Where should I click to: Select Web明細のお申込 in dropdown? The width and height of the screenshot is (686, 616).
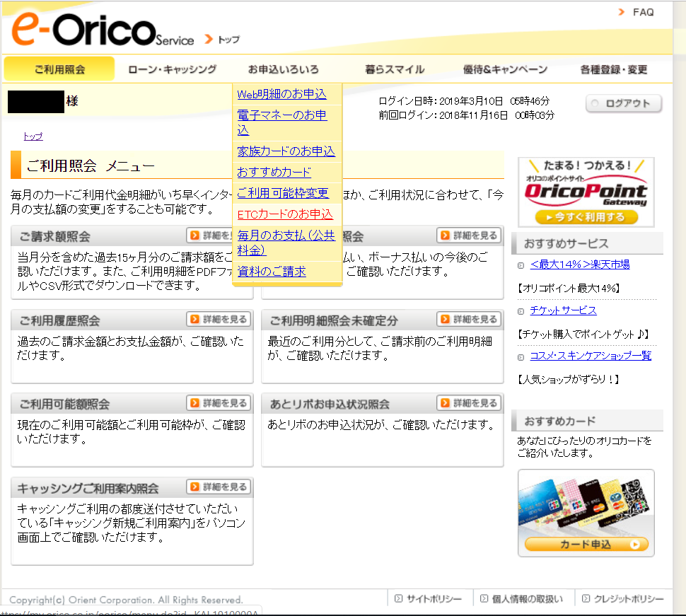coord(281,94)
